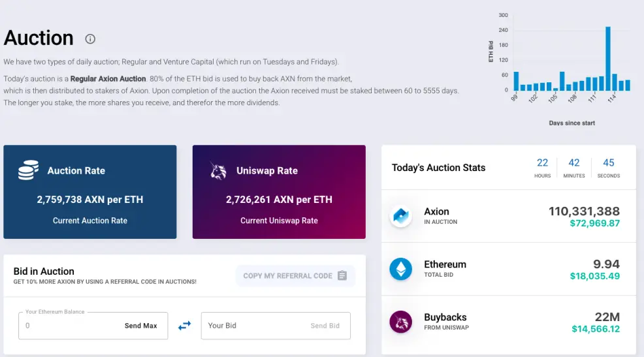Viewport: 644px width, 357px height.
Task: Copy my referral code button
Action: [295, 276]
